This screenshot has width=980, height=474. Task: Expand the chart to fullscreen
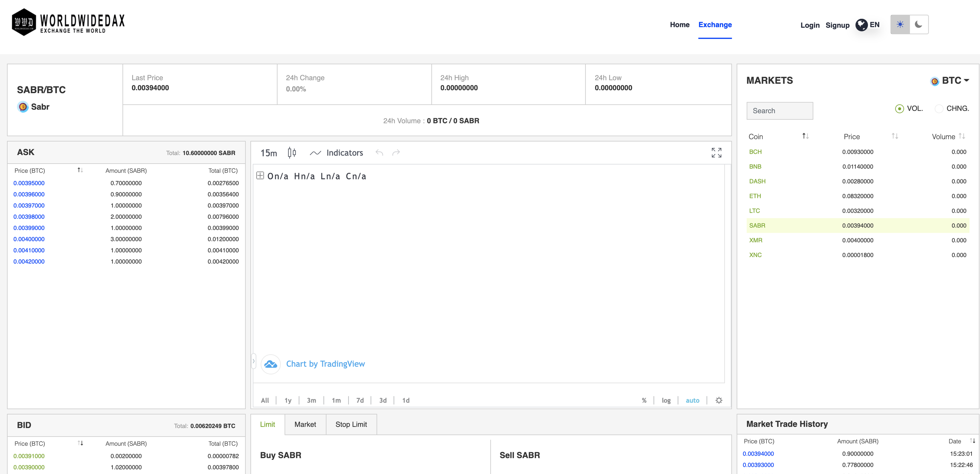click(716, 152)
